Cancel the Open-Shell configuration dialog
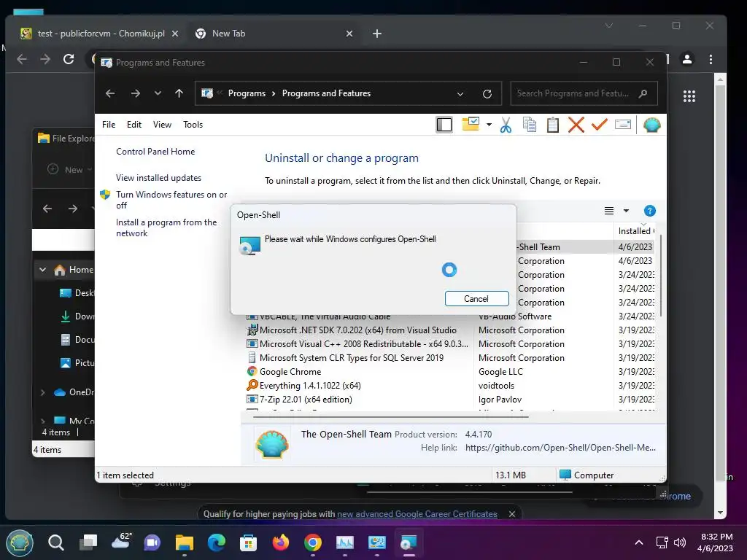The height and width of the screenshot is (560, 747). click(476, 298)
